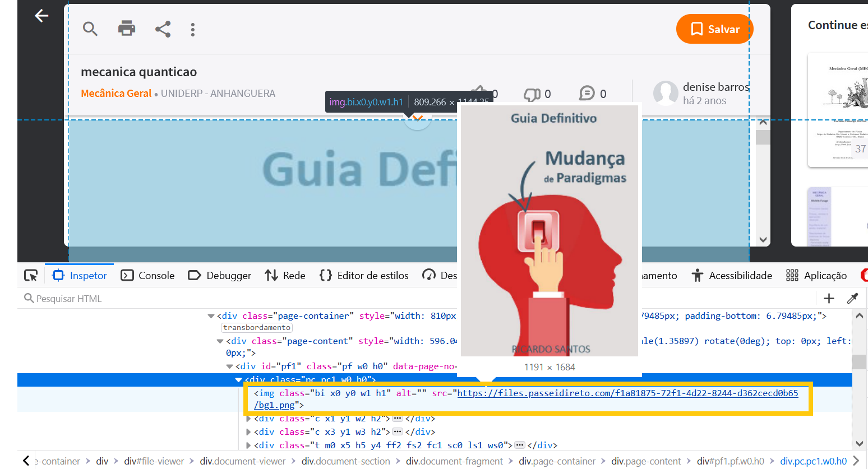This screenshot has height=469, width=868.
Task: Pick an element with the eyedropper icon
Action: coord(853,299)
